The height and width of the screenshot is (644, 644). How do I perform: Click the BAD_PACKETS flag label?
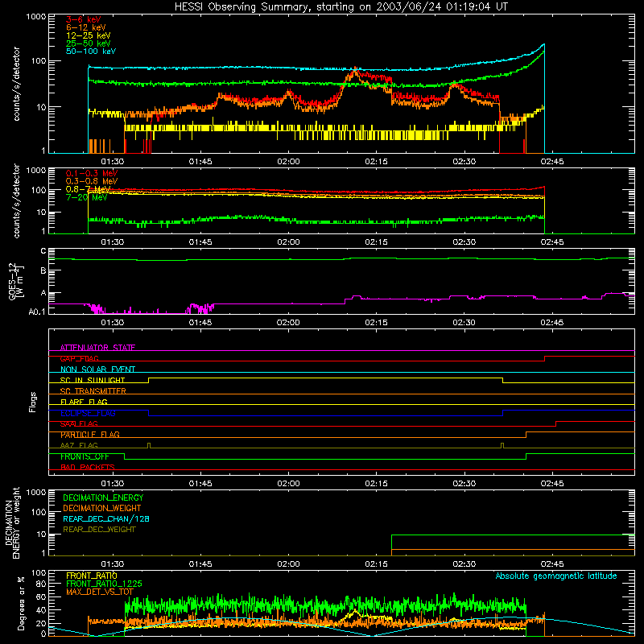click(x=88, y=467)
